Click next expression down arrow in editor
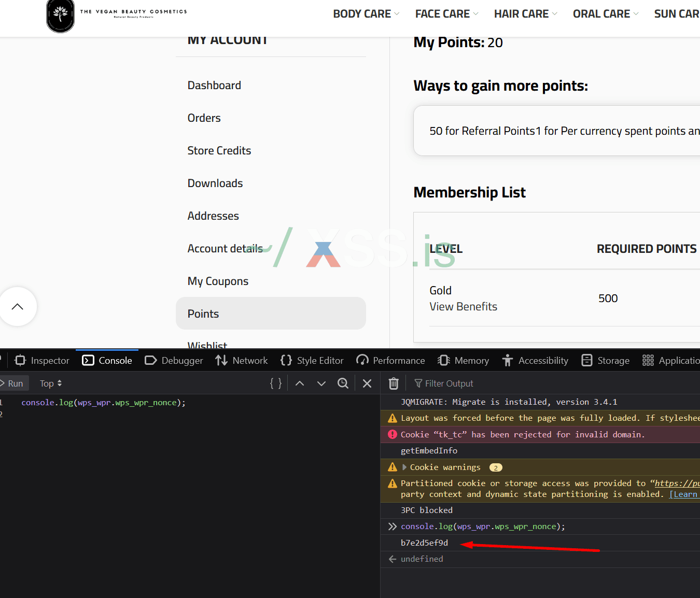Viewport: 700px width, 598px height. [x=321, y=383]
